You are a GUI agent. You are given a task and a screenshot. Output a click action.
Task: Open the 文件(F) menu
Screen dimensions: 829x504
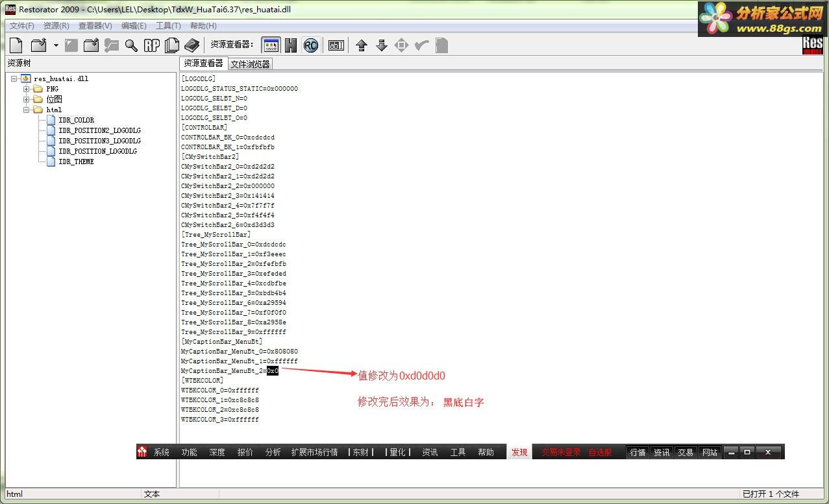[x=22, y=26]
